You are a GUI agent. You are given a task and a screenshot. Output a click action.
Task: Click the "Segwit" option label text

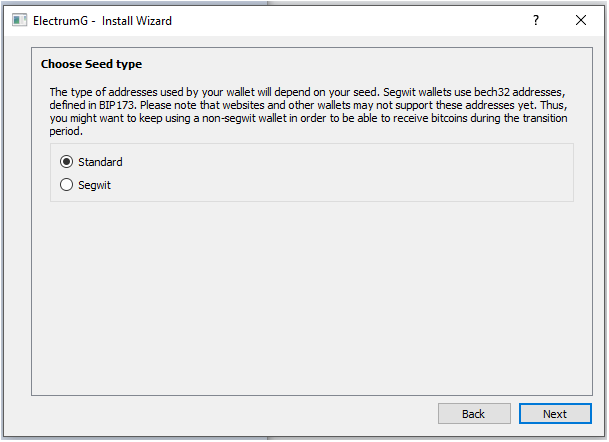pyautogui.click(x=94, y=185)
